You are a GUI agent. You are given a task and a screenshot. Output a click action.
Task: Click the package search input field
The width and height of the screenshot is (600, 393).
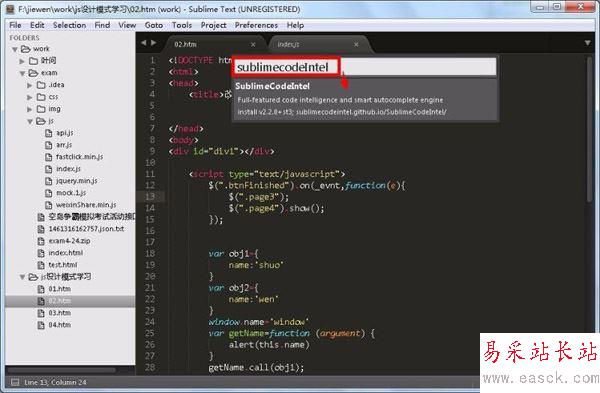coord(364,67)
